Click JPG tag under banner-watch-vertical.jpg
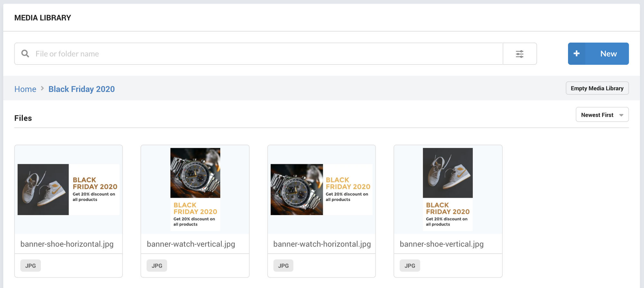Viewport: 644px width, 288px height. [157, 266]
